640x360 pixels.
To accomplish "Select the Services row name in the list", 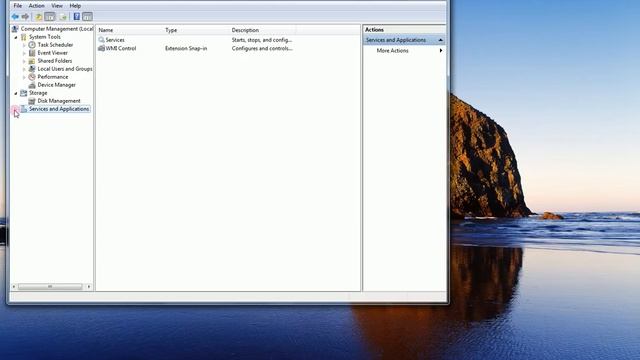I will 115,40.
